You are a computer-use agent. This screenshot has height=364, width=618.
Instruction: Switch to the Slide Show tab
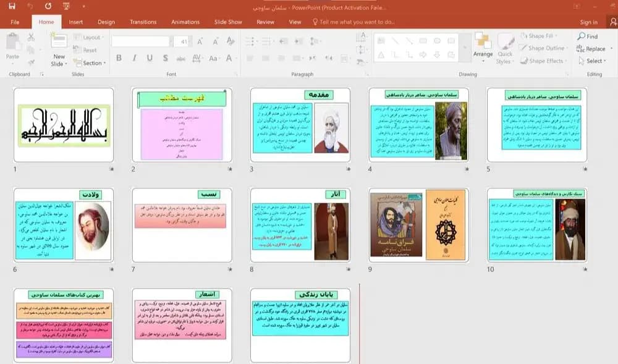228,22
